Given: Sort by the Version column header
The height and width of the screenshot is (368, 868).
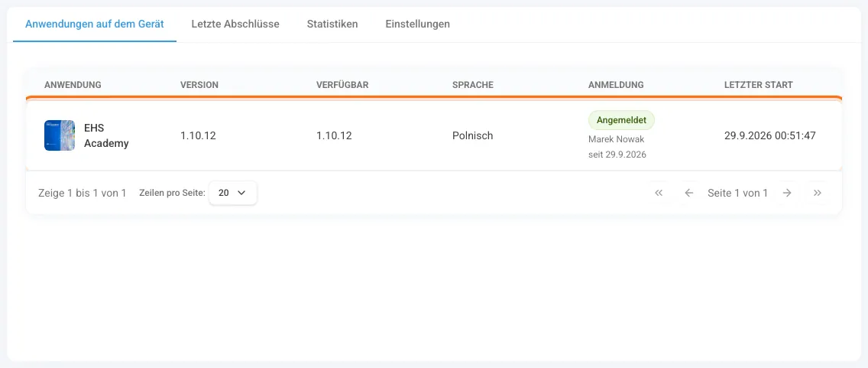Looking at the screenshot, I should [x=199, y=85].
